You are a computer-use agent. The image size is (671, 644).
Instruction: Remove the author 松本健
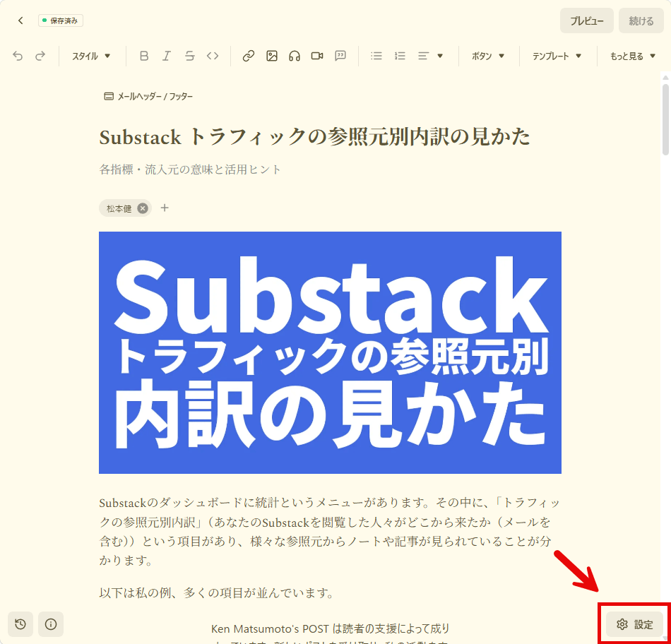pos(143,208)
